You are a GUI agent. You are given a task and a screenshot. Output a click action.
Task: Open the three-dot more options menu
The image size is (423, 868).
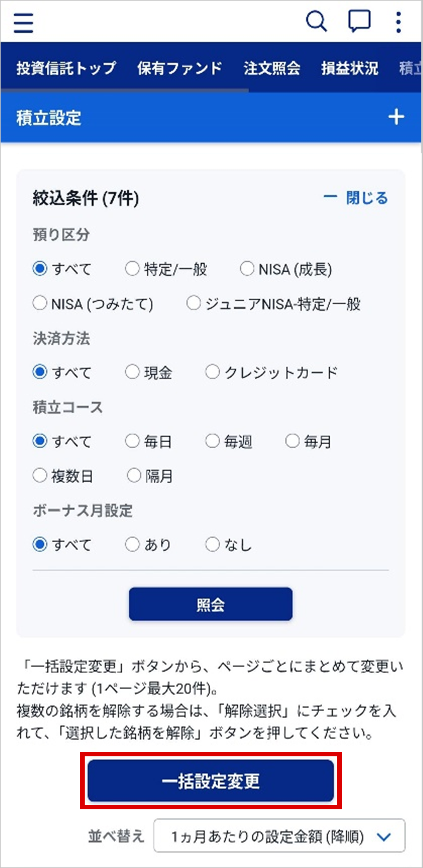(x=398, y=23)
